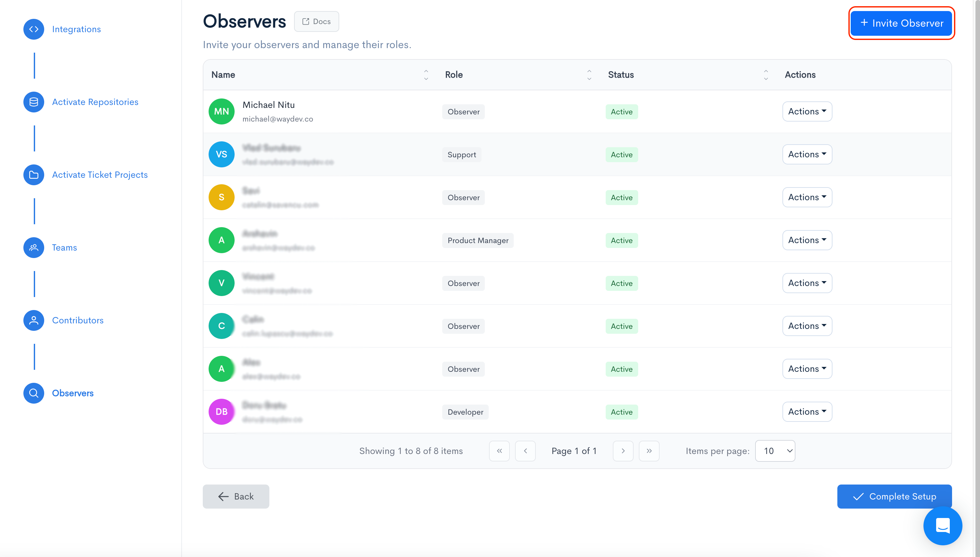Image resolution: width=980 pixels, height=557 pixels.
Task: Sort the table by Role column
Action: pos(589,75)
